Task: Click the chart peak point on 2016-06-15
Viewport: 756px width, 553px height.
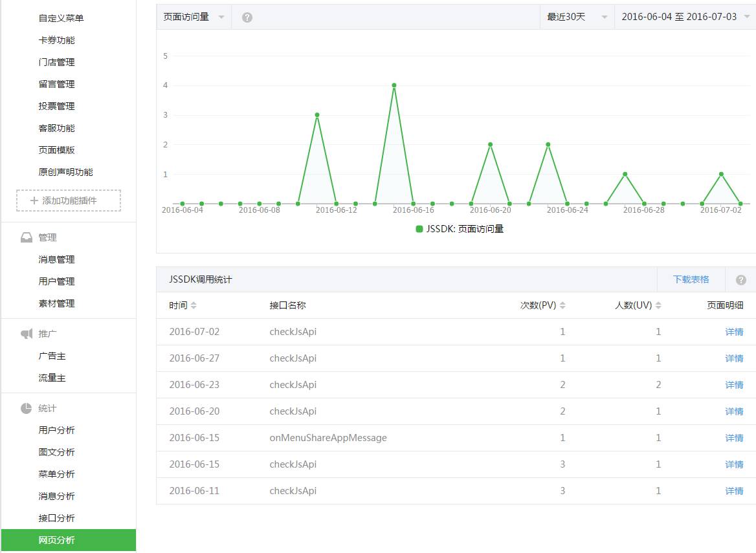Action: (x=394, y=85)
